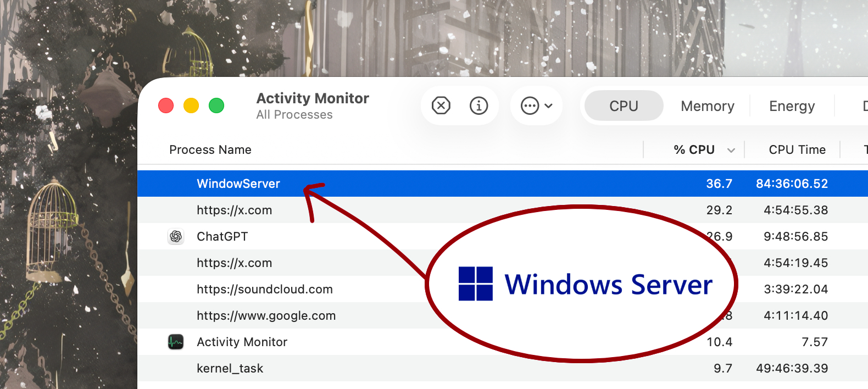Switch to the Memory tab
The width and height of the screenshot is (868, 389).
[x=707, y=106]
